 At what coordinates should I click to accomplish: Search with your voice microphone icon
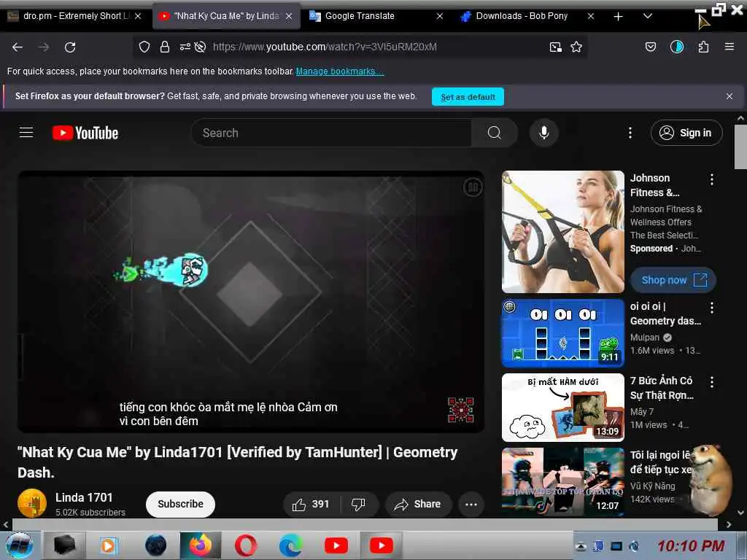[x=544, y=133]
